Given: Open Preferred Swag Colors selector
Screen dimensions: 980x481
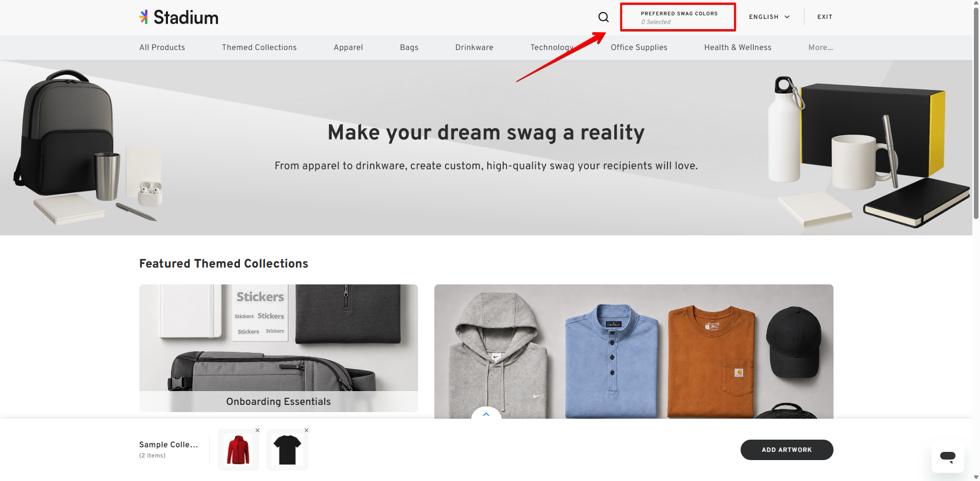Looking at the screenshot, I should [x=678, y=17].
